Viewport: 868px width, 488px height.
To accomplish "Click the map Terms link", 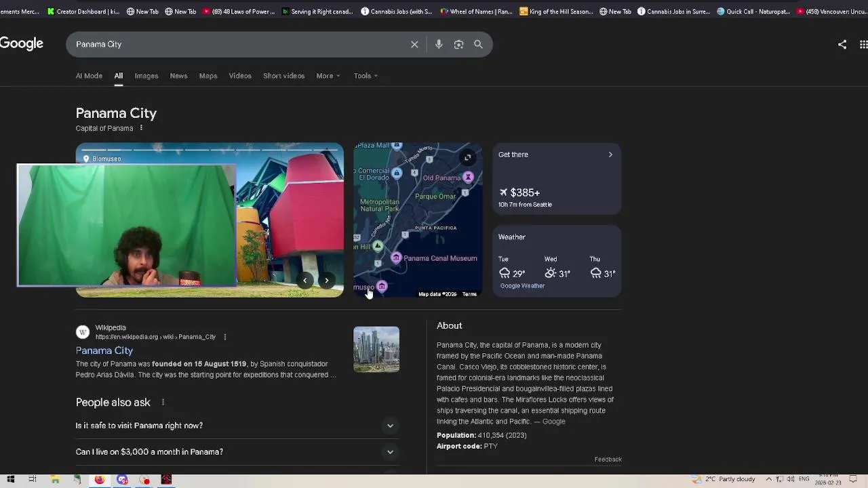I will coord(469,294).
